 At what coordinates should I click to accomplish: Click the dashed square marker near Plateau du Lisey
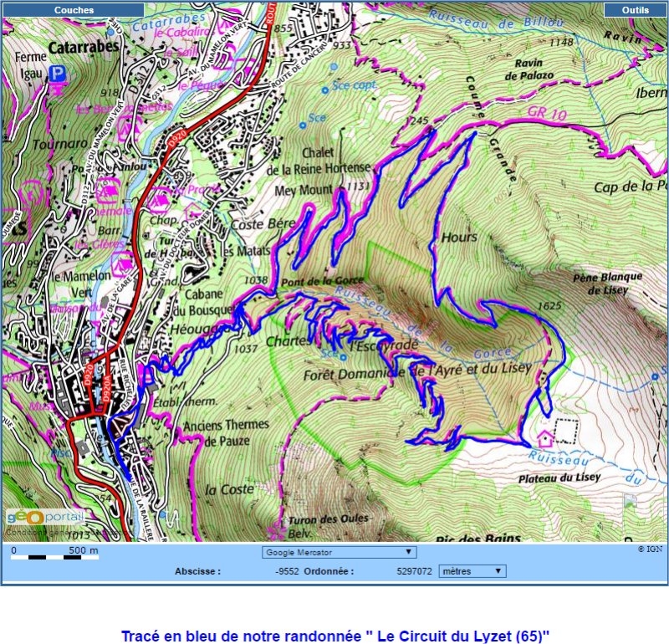point(567,431)
